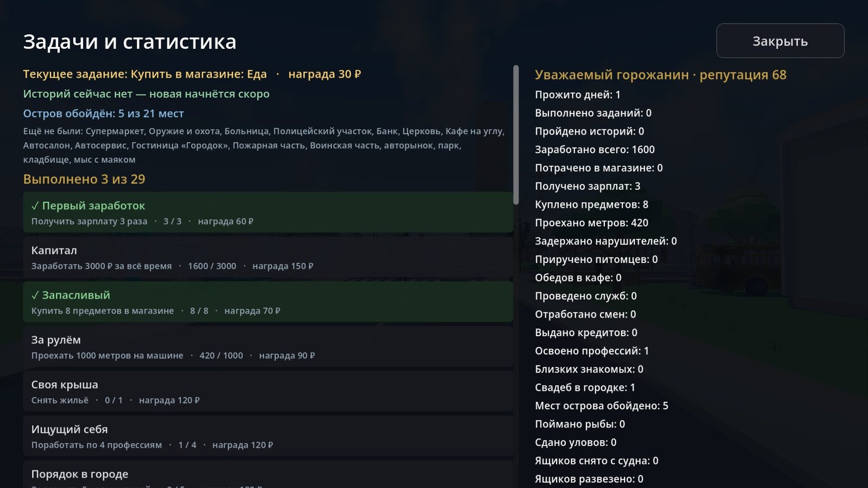Click the Свадеб в городке: 1 stat

(585, 388)
